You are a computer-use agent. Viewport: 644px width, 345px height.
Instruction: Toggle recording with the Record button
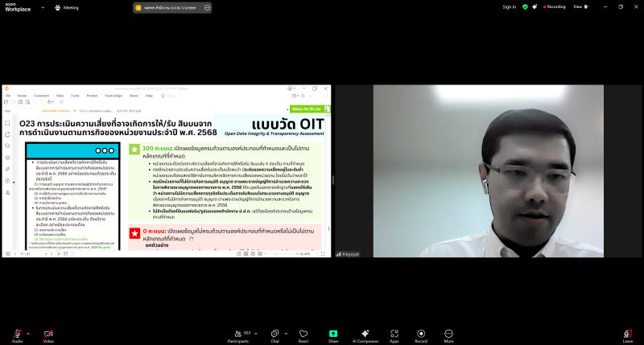(421, 333)
